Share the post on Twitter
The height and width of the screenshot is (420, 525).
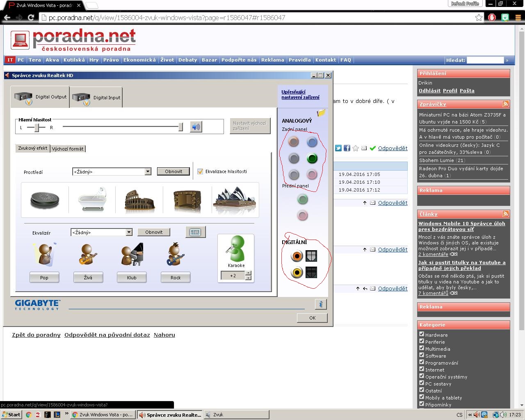click(x=338, y=148)
